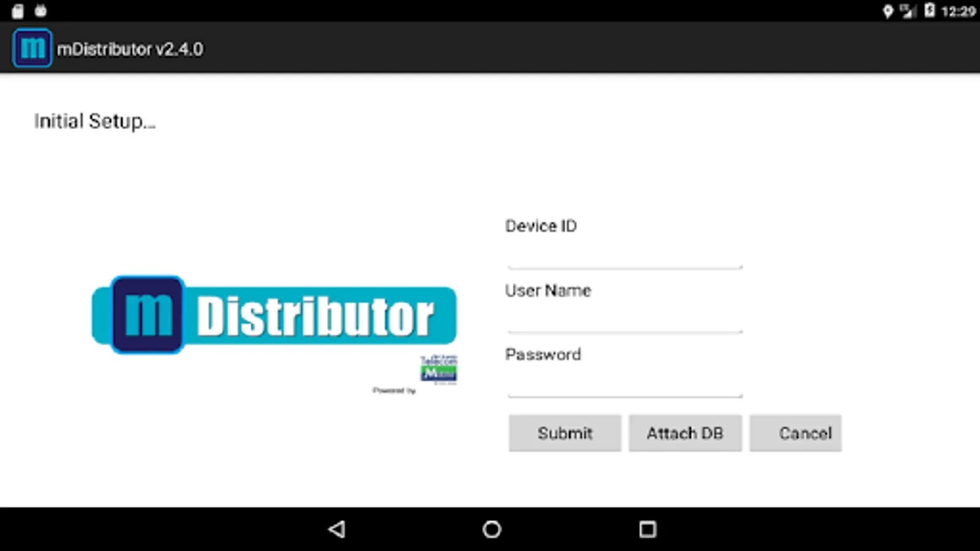
Task: Click the signal strength status icon
Action: point(908,11)
